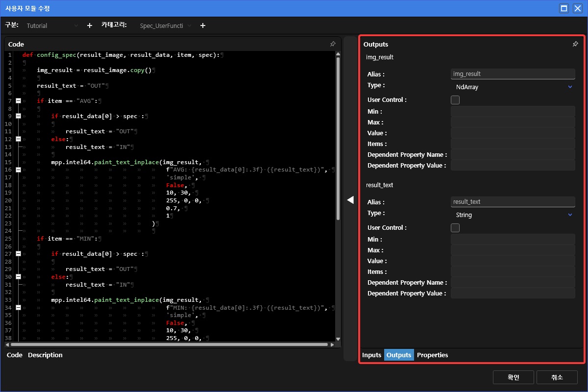Pin the Code panel

pyautogui.click(x=333, y=44)
